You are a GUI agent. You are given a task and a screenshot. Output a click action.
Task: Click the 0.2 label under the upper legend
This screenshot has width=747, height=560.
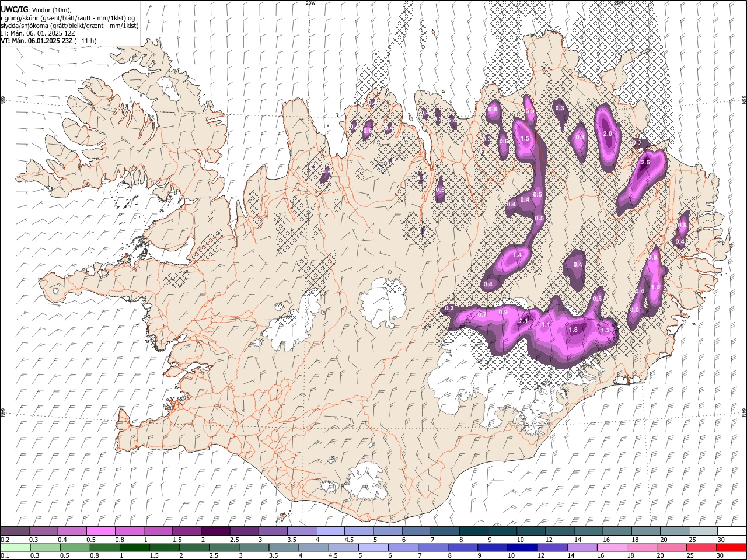[5, 540]
